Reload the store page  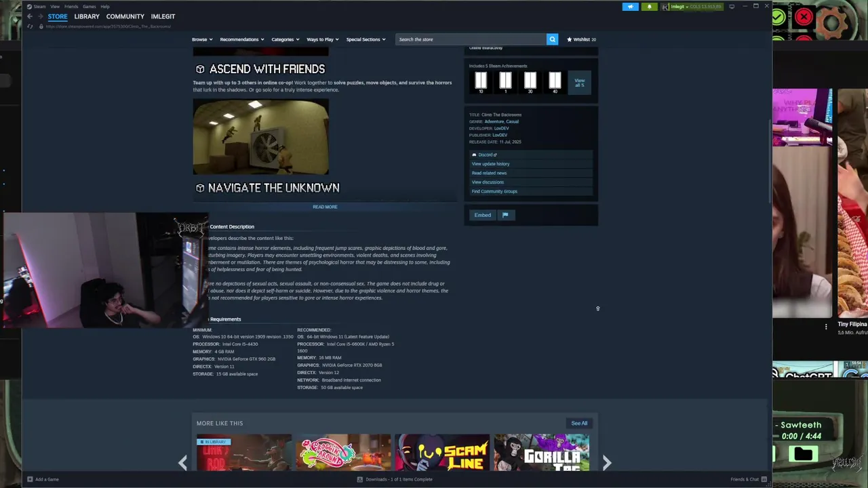30,26
